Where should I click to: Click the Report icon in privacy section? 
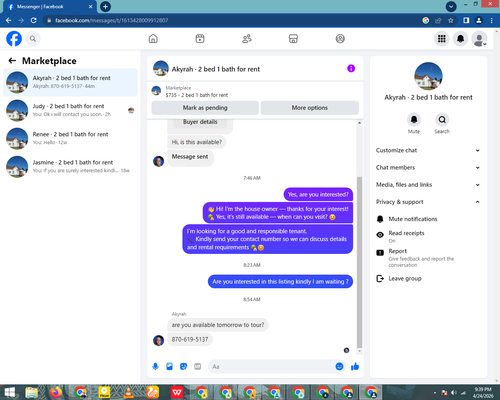(x=380, y=253)
